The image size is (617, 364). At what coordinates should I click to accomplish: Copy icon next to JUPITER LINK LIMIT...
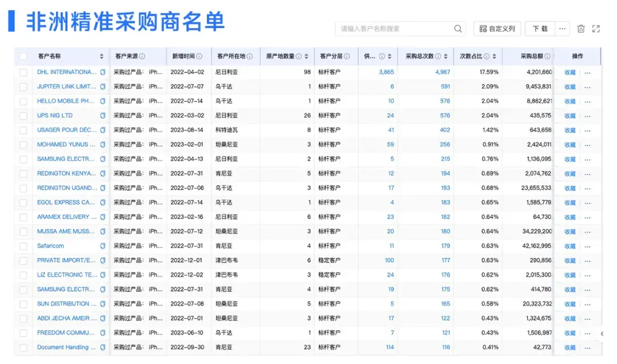pos(103,87)
